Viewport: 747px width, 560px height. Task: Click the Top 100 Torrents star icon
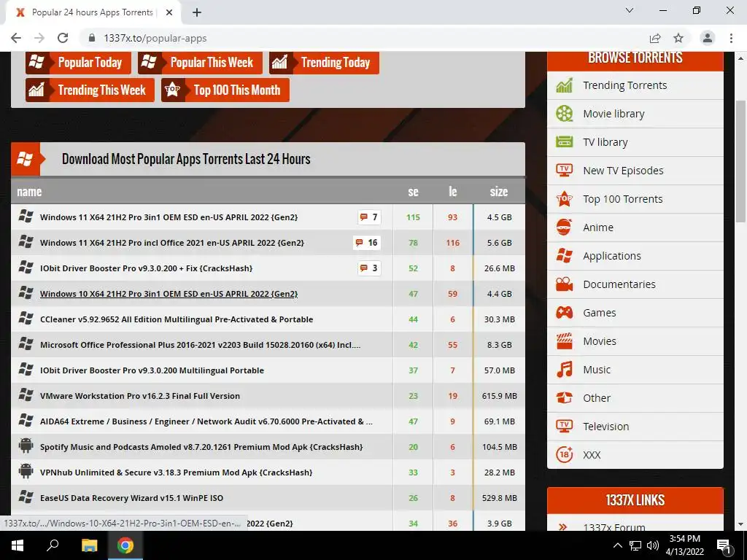coord(564,199)
